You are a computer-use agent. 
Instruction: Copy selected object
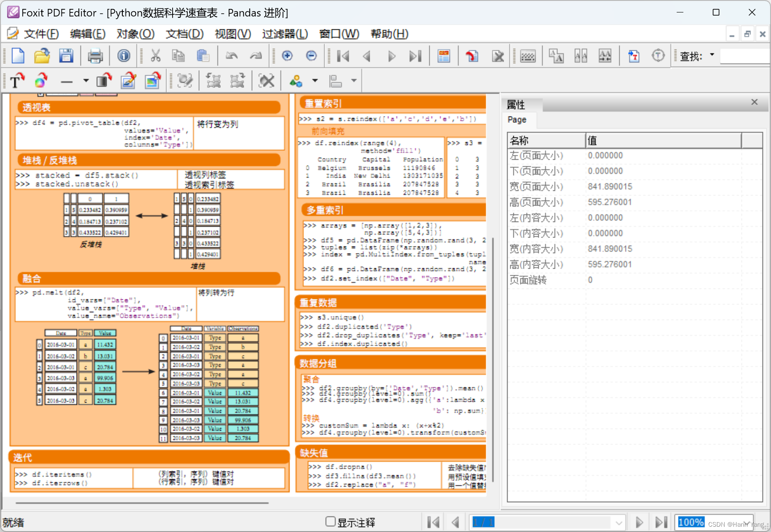178,56
